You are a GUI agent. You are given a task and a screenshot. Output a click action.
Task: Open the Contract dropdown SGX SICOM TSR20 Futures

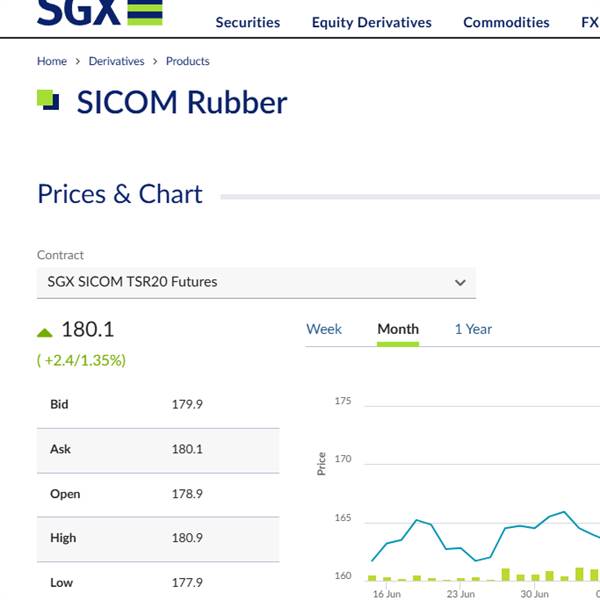(x=256, y=283)
